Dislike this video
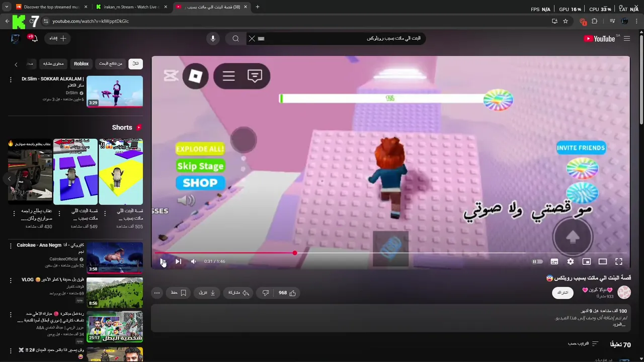The height and width of the screenshot is (362, 644). click(266, 293)
